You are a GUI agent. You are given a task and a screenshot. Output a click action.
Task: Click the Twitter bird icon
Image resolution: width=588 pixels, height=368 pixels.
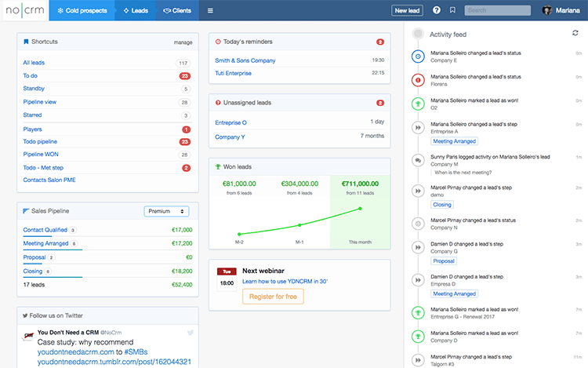point(190,333)
